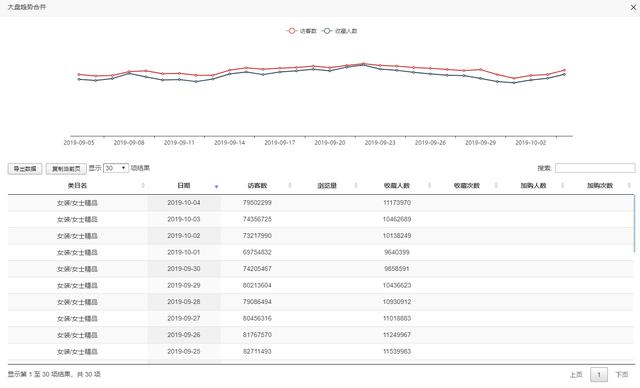Go to the 上页 previous page
This screenshot has height=388, width=640.
[x=576, y=375]
